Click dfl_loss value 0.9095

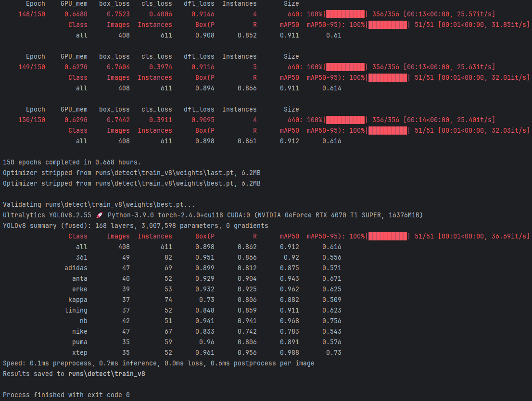tap(203, 120)
